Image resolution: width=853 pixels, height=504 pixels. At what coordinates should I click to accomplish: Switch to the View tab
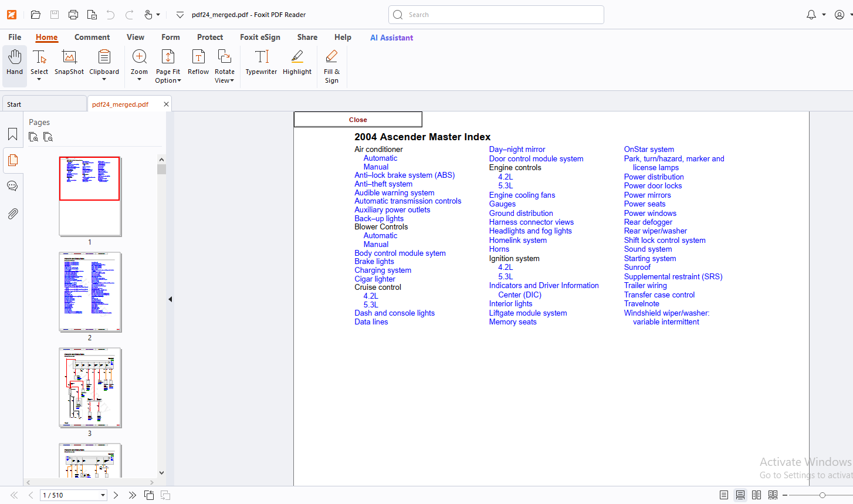136,37
